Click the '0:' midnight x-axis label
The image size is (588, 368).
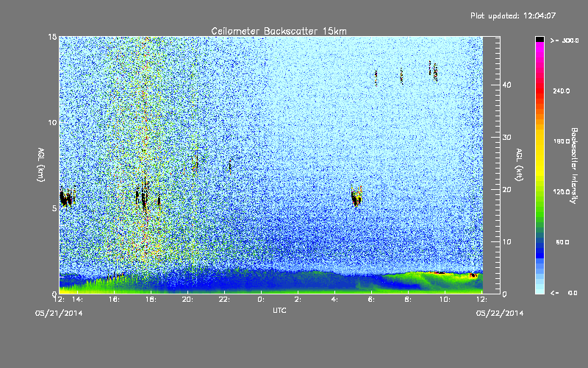(262, 300)
